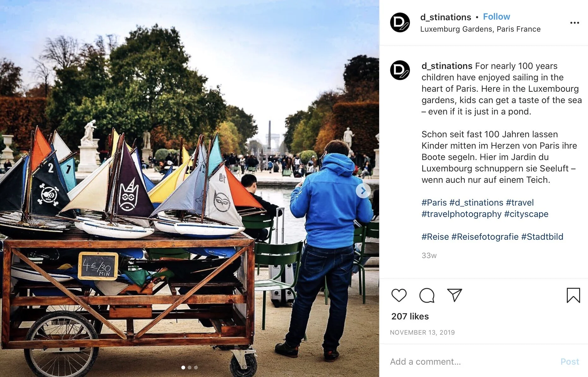Follow the d_stinations account
The height and width of the screenshot is (377, 588).
click(496, 17)
